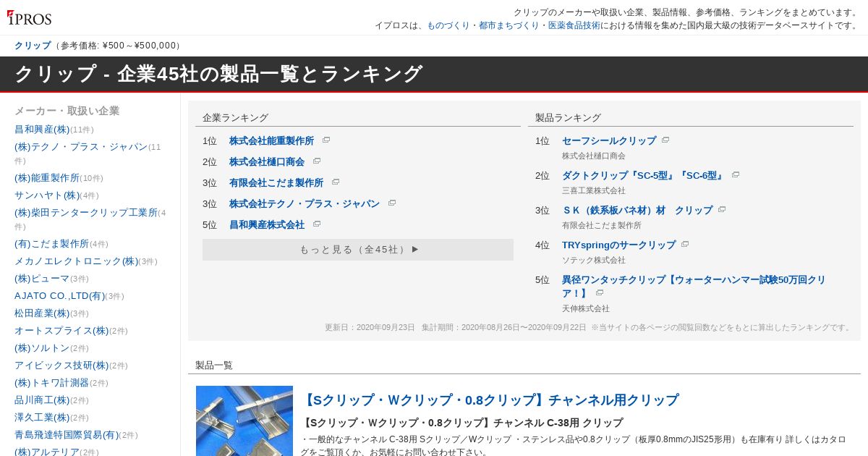Open new-window icon beside 昌和興産株式会社
The height and width of the screenshot is (456, 868).
[317, 224]
